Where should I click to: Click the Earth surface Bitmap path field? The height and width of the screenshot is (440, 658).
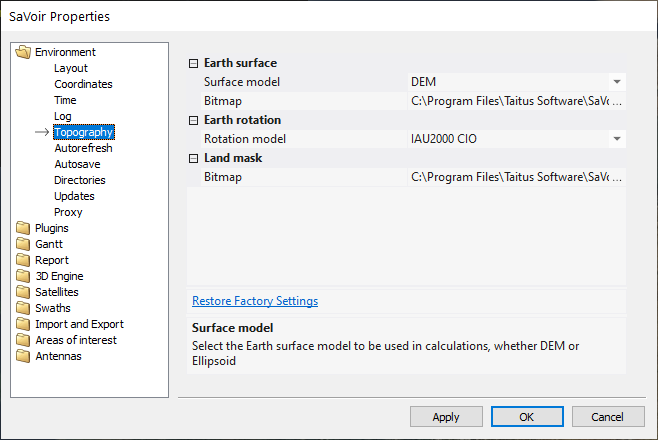click(516, 101)
